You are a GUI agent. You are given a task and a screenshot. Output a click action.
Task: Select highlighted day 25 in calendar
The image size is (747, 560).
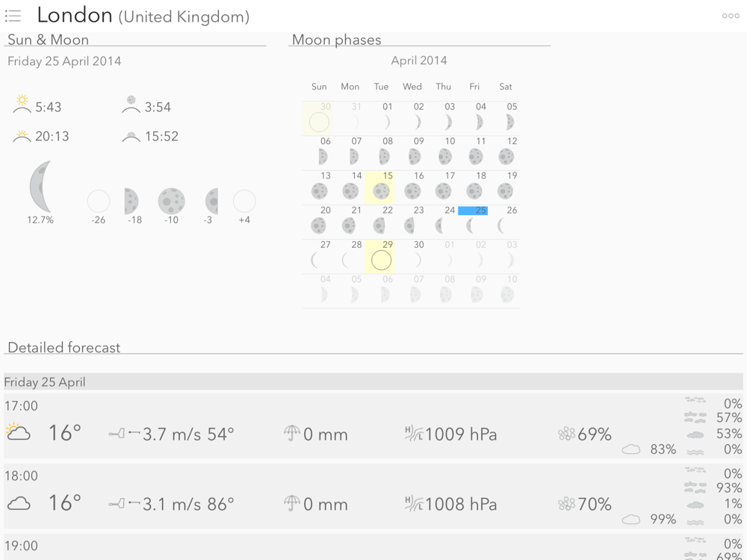point(474,220)
